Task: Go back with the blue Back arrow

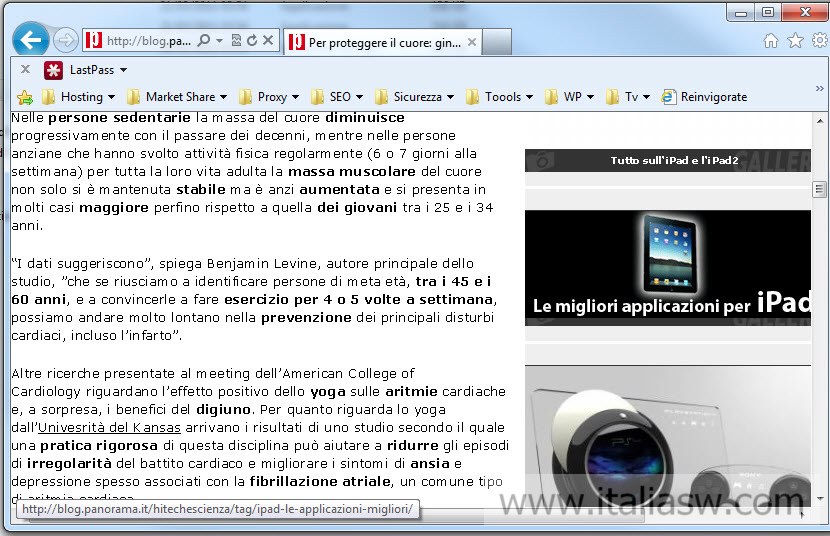Action: [x=30, y=40]
